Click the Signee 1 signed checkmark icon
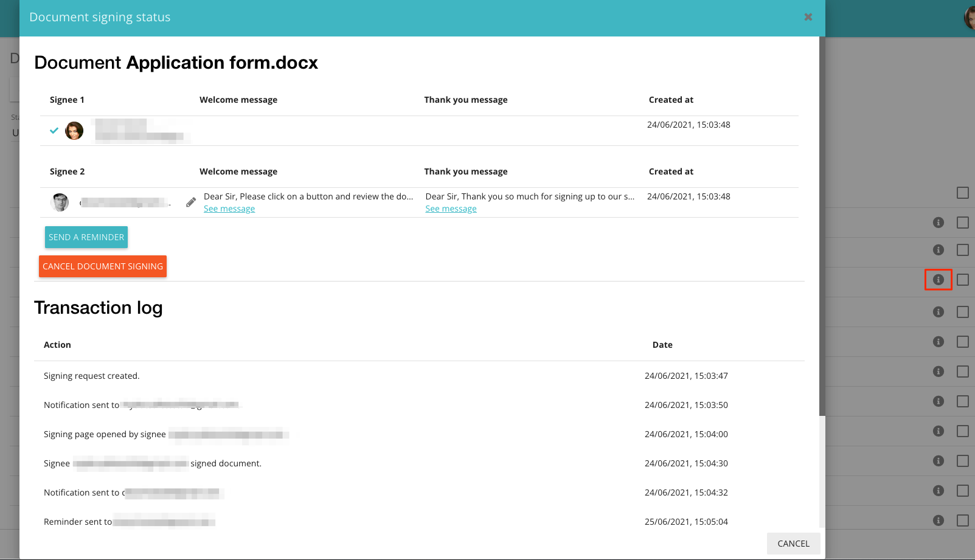The width and height of the screenshot is (975, 560). (54, 131)
